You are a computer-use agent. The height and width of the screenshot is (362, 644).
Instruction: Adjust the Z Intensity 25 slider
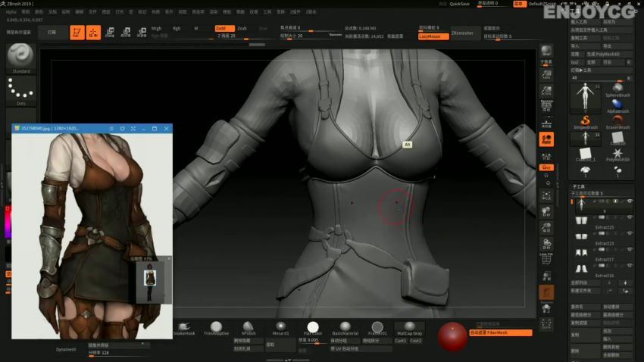pos(243,36)
